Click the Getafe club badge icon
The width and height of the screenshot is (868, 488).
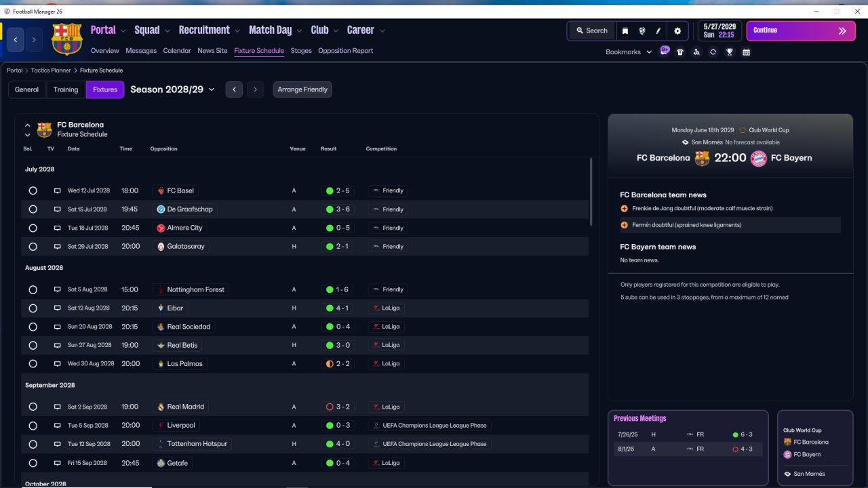coord(161,463)
